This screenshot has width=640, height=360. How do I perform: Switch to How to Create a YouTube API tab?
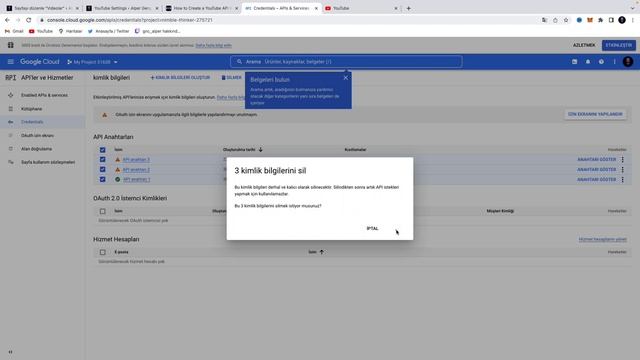(201, 8)
